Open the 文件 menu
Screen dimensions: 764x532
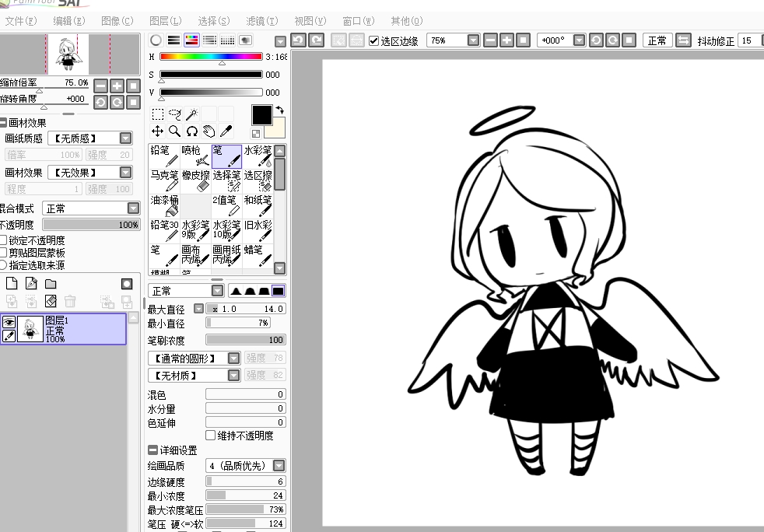point(20,21)
